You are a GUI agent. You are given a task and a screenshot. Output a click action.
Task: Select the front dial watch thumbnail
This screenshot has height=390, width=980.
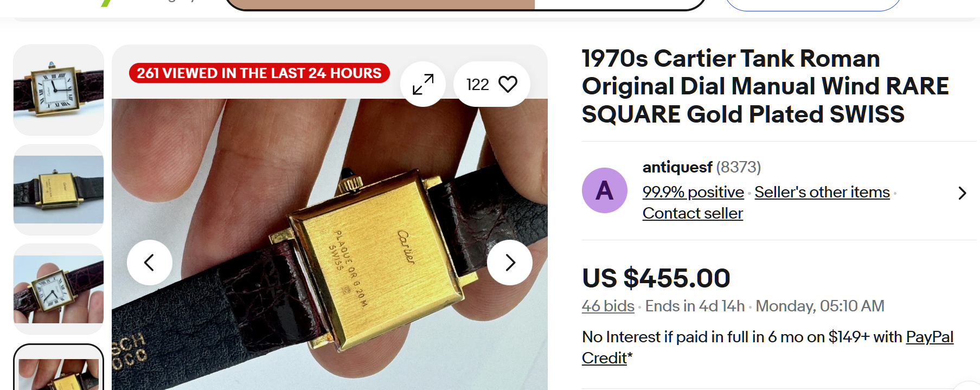click(x=59, y=90)
